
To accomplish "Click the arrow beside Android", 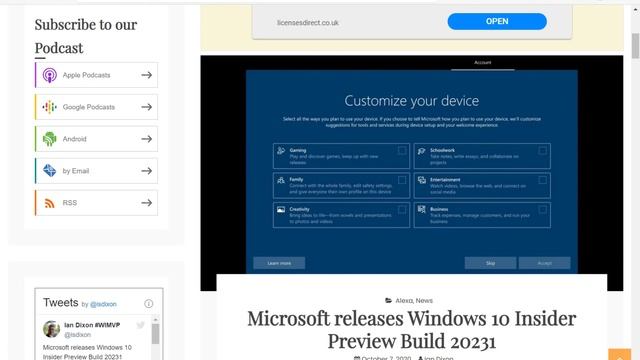I will pos(147,139).
